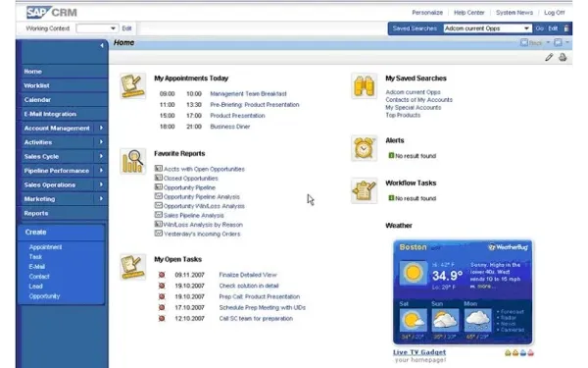Click report icon beside Sales Pipeline Analysis

tap(158, 215)
